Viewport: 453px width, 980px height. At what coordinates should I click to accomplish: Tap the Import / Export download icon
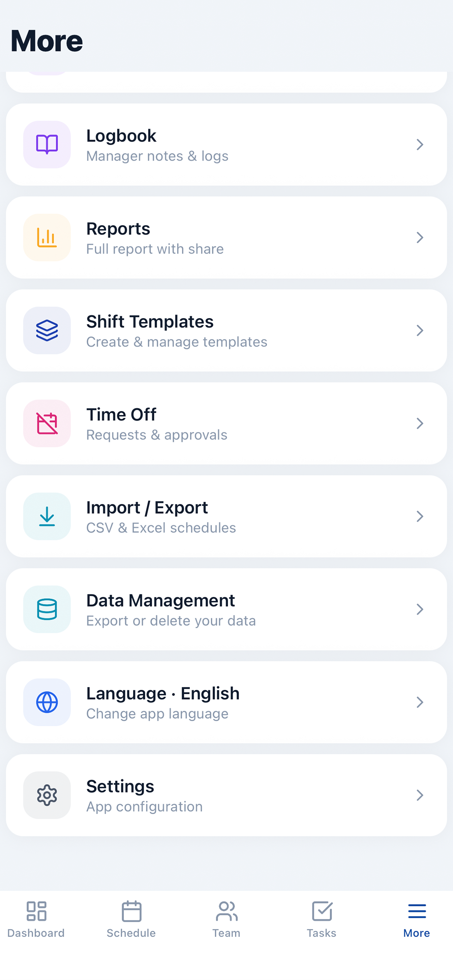click(x=47, y=516)
